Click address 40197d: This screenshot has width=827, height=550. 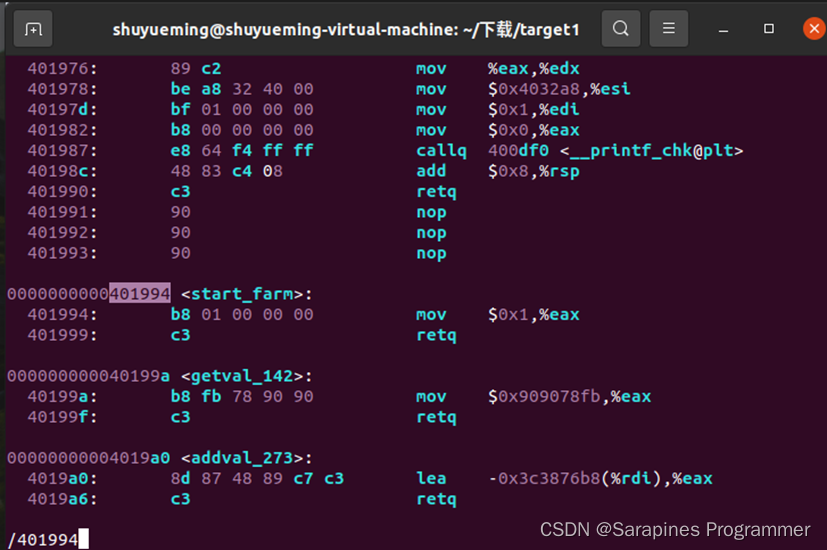[63, 110]
